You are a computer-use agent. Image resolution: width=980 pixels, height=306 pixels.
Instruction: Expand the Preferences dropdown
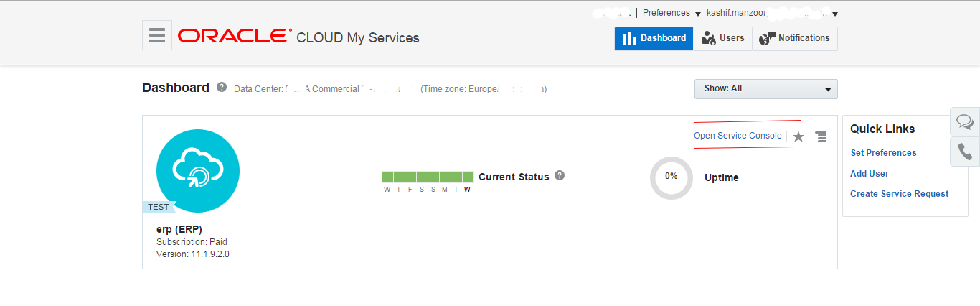[672, 13]
